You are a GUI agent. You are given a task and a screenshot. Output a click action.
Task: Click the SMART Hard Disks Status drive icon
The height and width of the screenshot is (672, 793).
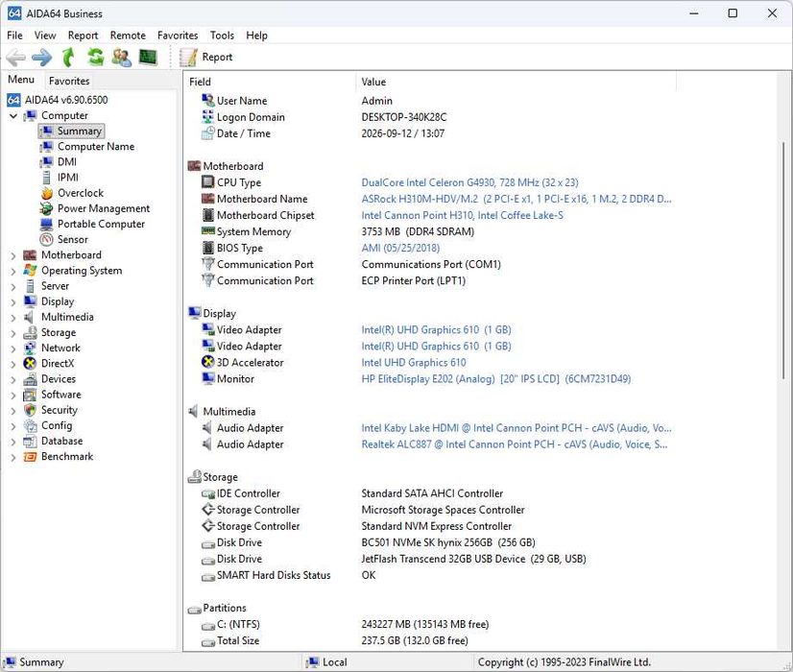pos(208,576)
